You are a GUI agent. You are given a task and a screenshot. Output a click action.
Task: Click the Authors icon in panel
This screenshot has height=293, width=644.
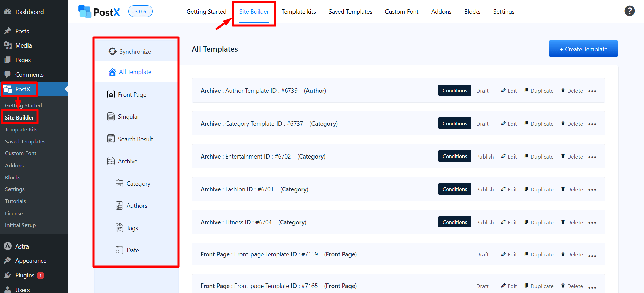[119, 206]
